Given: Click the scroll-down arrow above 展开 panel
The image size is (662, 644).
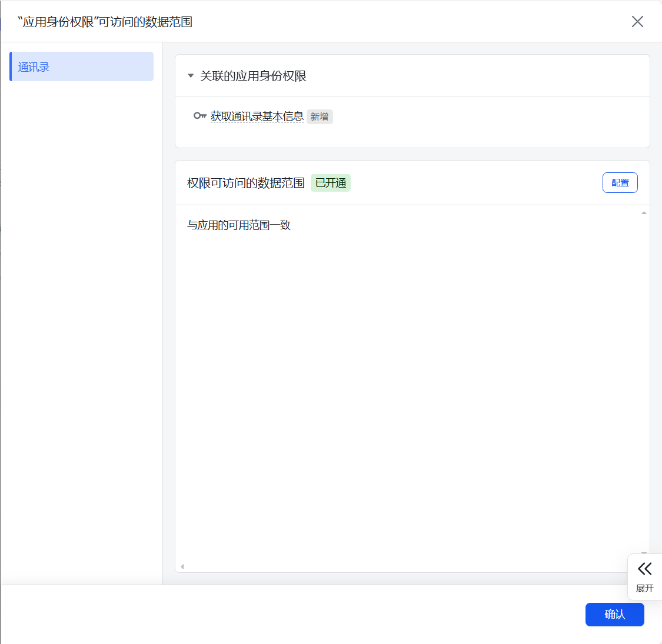Looking at the screenshot, I should click(644, 553).
